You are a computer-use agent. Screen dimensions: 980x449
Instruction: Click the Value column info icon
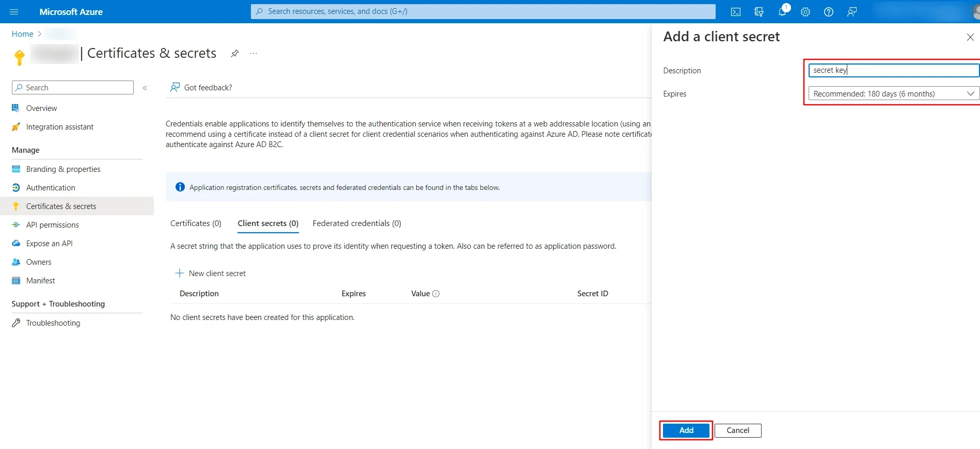click(x=436, y=294)
